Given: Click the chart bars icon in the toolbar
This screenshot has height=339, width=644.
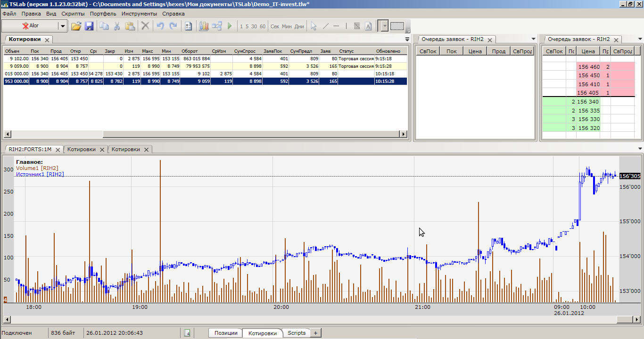Looking at the screenshot, I should coord(204,26).
